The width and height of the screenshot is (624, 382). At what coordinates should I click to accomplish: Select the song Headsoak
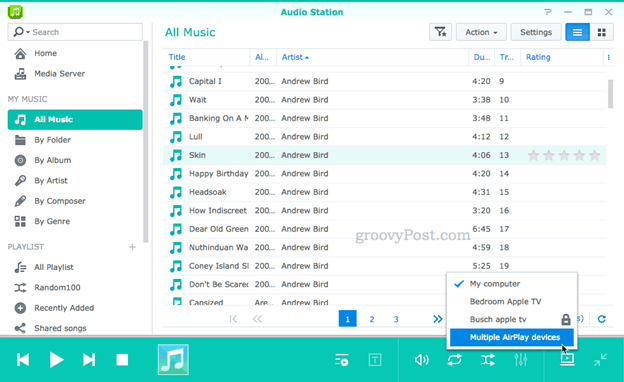click(384, 192)
